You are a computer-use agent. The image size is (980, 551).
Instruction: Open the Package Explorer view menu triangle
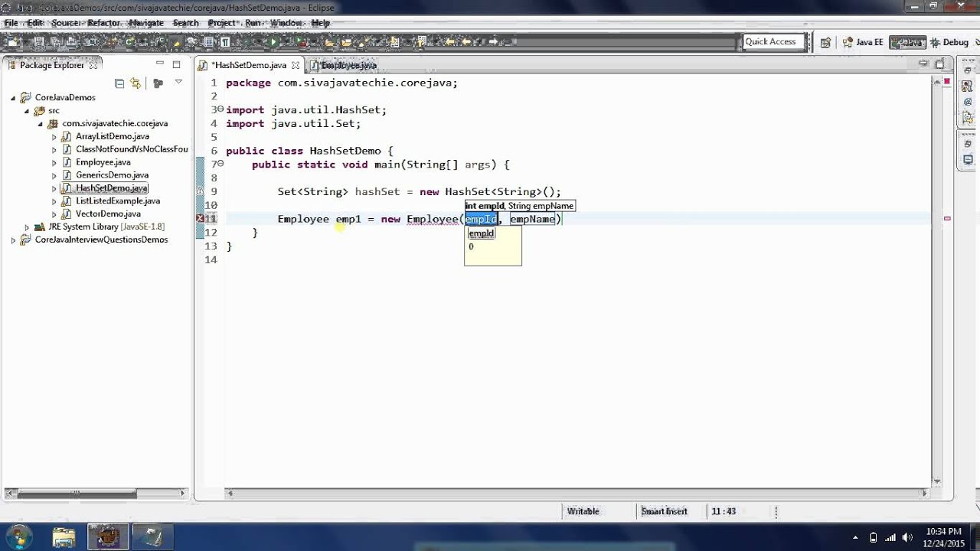click(x=178, y=82)
